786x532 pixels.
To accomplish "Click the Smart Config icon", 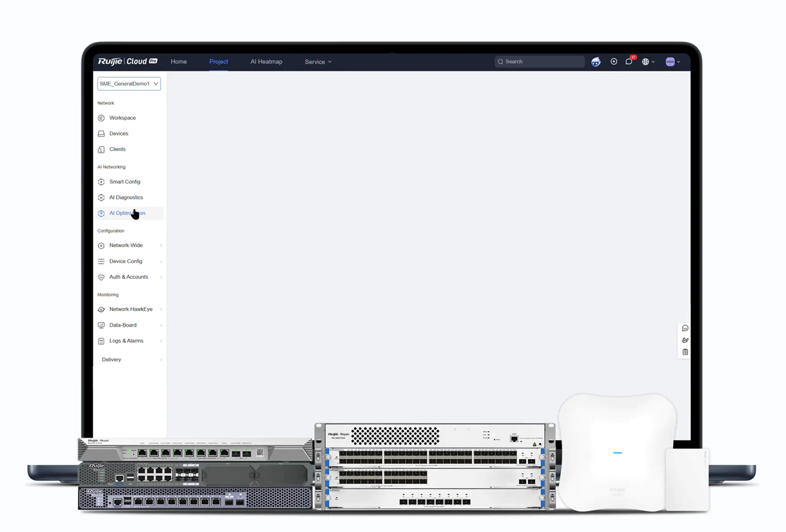I will click(x=101, y=182).
